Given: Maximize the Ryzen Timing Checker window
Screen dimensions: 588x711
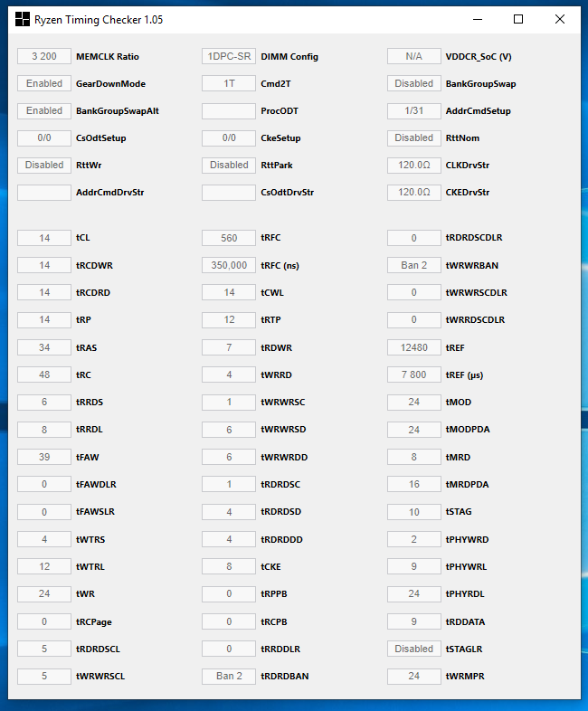Looking at the screenshot, I should [518, 20].
